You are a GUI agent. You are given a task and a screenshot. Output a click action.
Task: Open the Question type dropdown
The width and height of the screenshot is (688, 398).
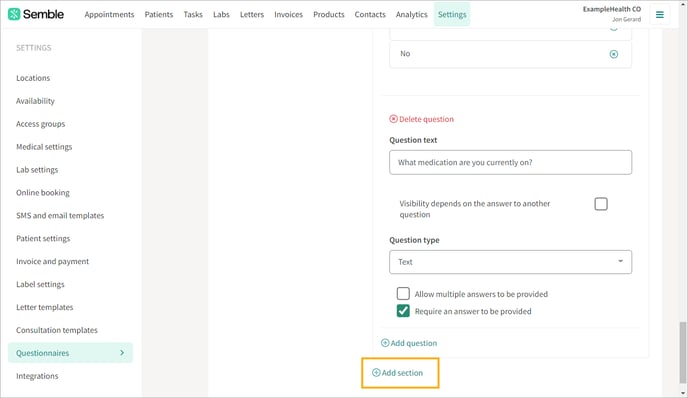click(510, 262)
